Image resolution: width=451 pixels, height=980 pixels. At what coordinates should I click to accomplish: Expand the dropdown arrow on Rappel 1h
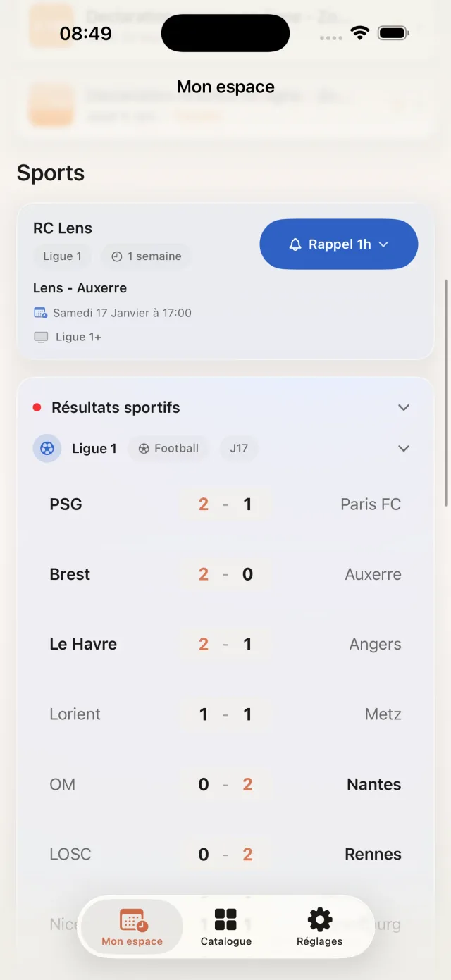(383, 244)
